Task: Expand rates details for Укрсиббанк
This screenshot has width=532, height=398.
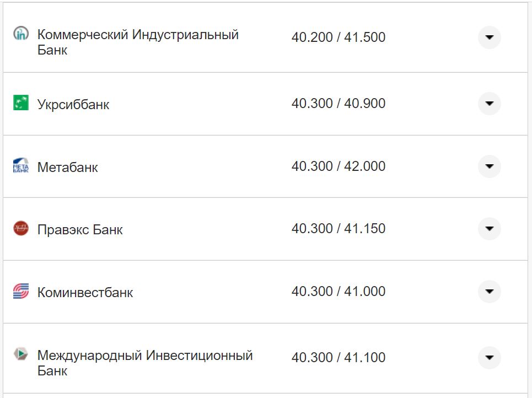Action: tap(490, 103)
